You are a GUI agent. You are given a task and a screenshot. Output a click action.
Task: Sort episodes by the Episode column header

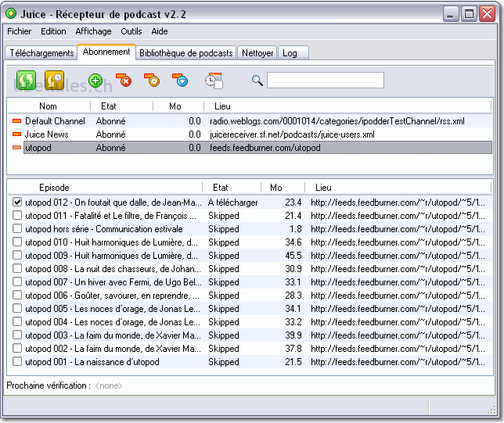point(105,188)
